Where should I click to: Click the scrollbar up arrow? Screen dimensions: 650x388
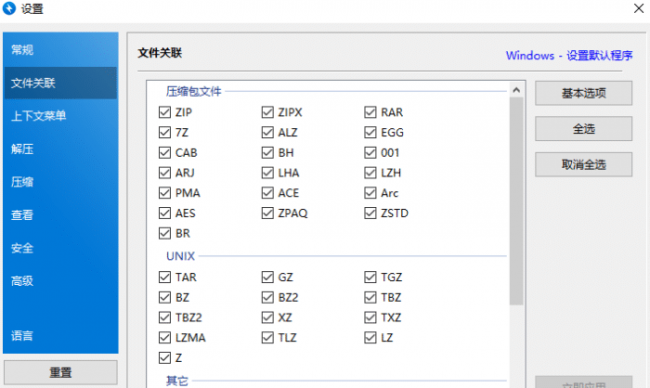point(516,90)
